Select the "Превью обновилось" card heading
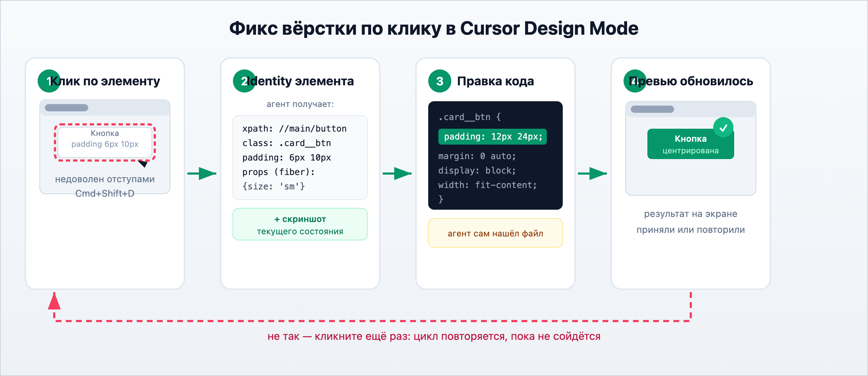 coord(691,81)
